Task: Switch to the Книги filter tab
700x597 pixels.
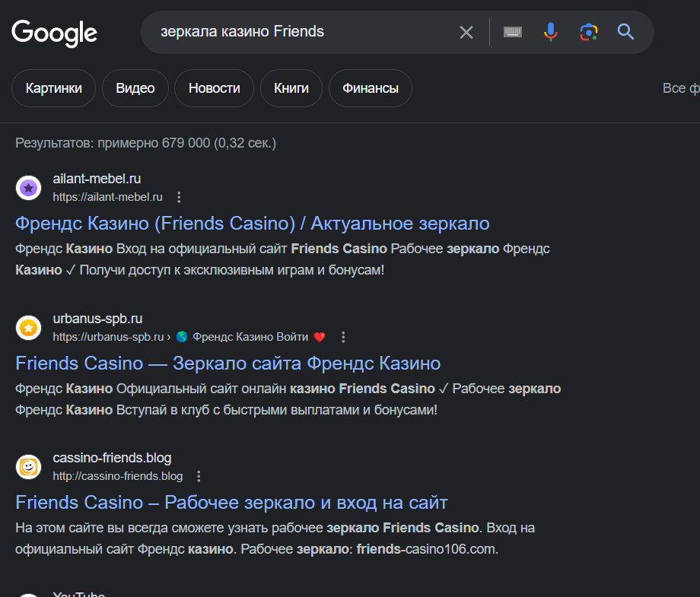Action: point(291,88)
